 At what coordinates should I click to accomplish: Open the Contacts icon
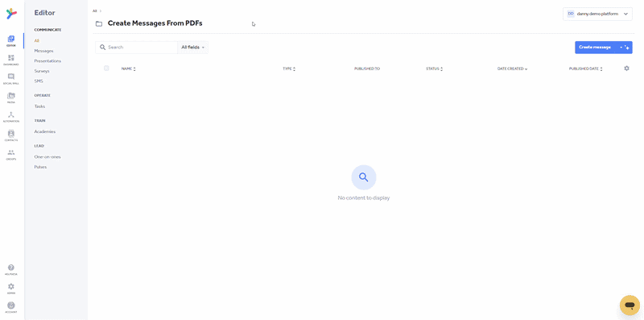tap(11, 135)
